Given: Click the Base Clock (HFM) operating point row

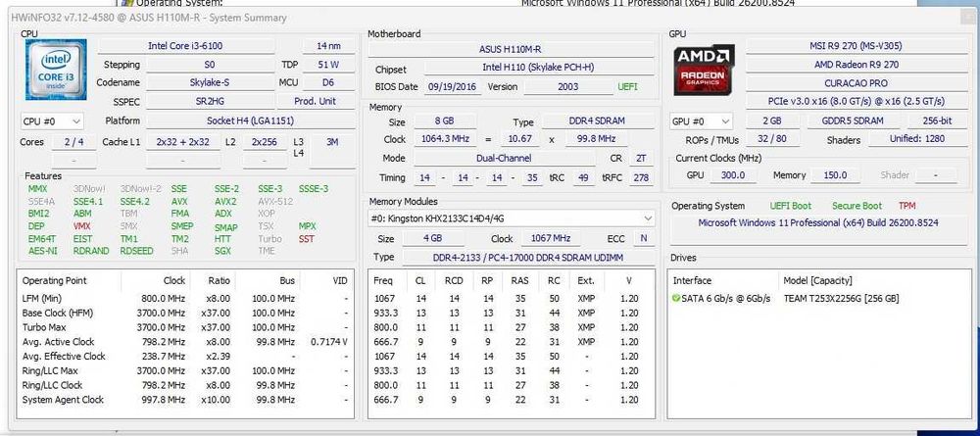Looking at the screenshot, I should 185,313.
